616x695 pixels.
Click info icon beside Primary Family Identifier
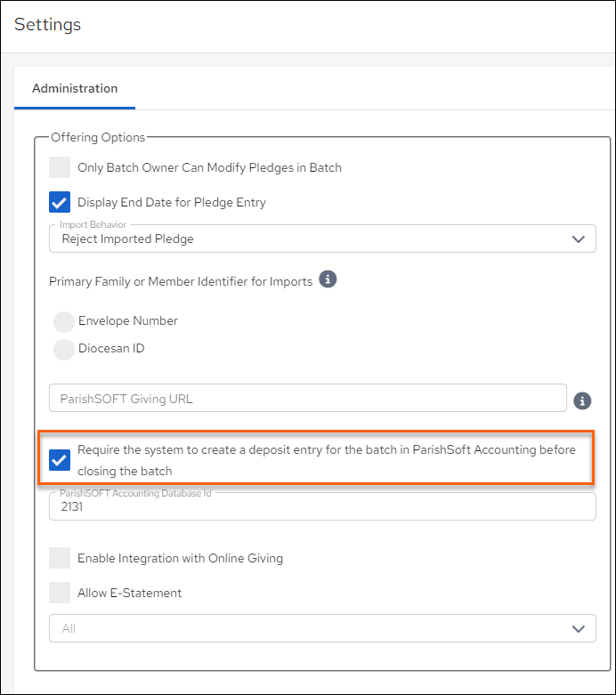pos(328,279)
